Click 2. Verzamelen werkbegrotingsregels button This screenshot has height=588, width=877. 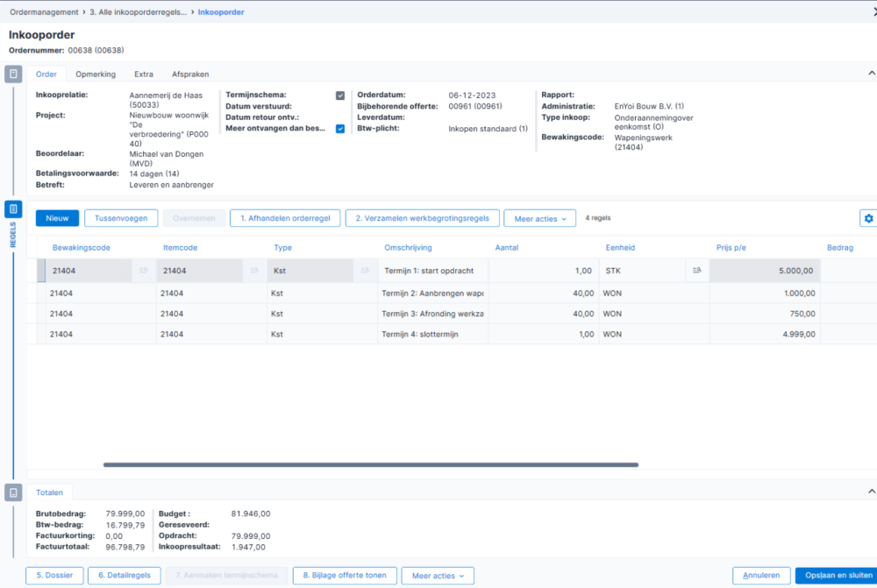[423, 218]
